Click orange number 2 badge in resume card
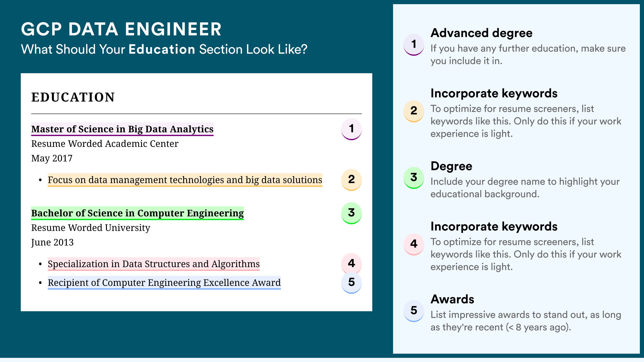The width and height of the screenshot is (644, 362). point(351,180)
